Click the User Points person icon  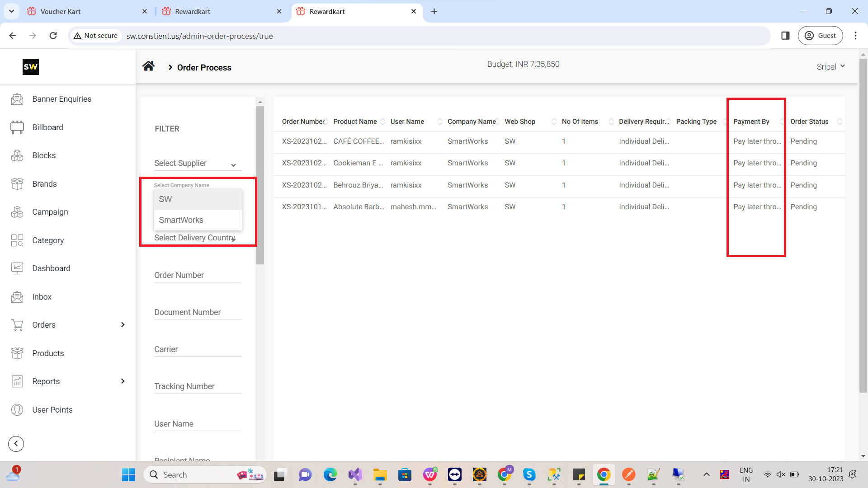pos(17,410)
